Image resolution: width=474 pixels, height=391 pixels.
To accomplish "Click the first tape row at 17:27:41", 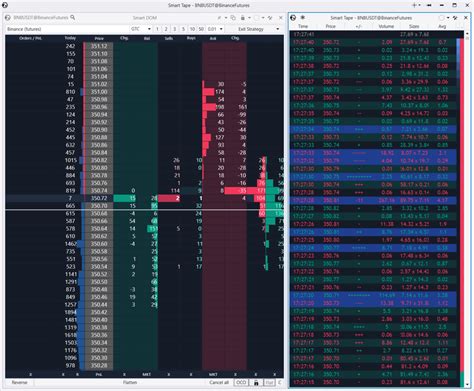I will 373,34.
